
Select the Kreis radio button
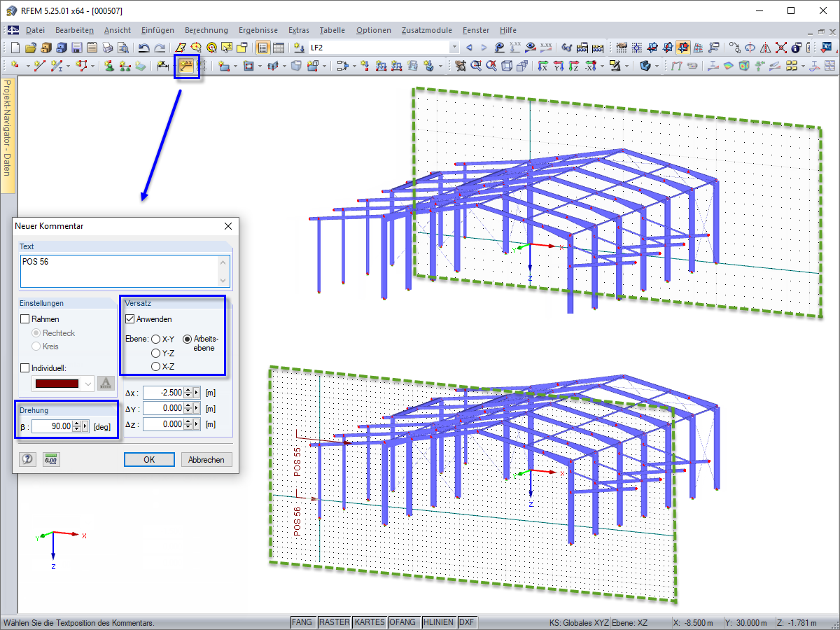pos(36,346)
